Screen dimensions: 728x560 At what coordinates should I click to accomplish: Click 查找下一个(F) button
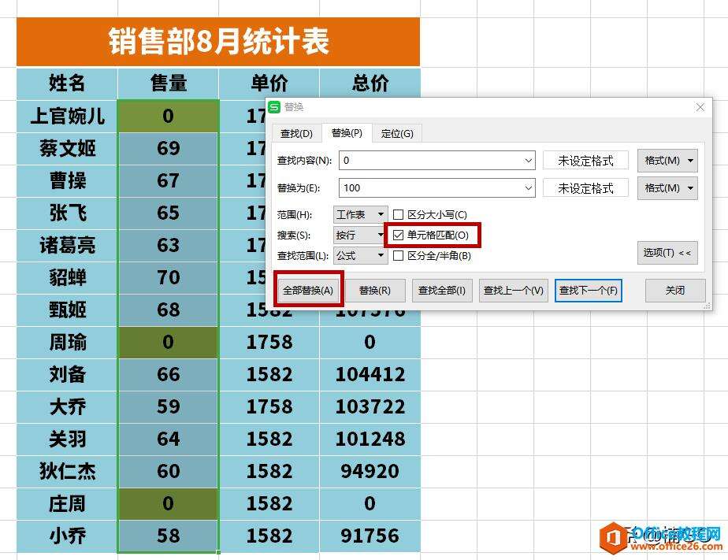pos(589,291)
